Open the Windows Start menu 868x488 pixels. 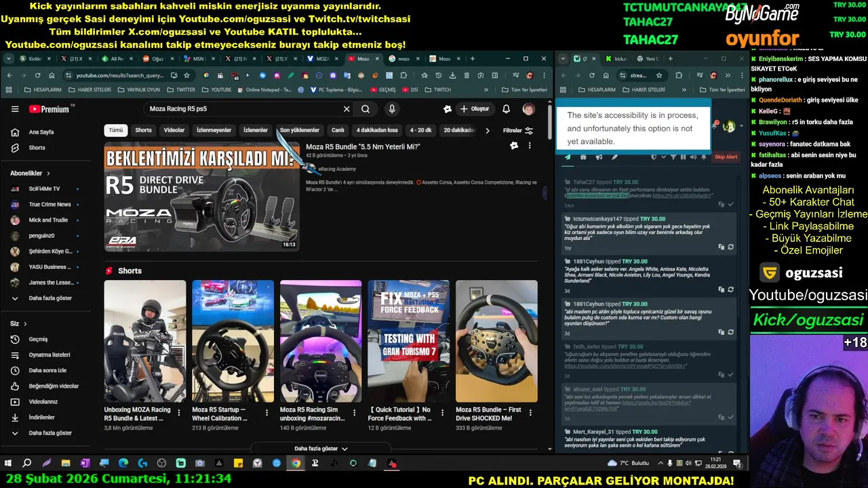coord(8,464)
